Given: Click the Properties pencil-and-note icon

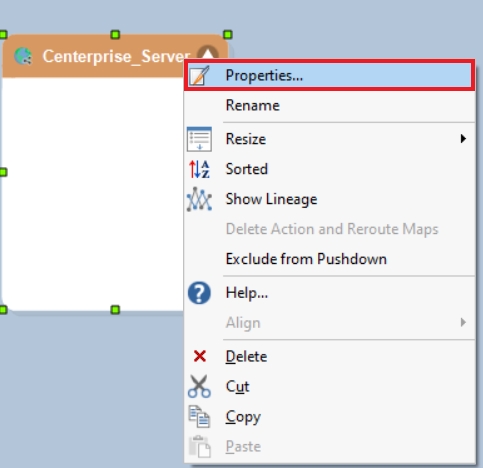Looking at the screenshot, I should tap(199, 75).
